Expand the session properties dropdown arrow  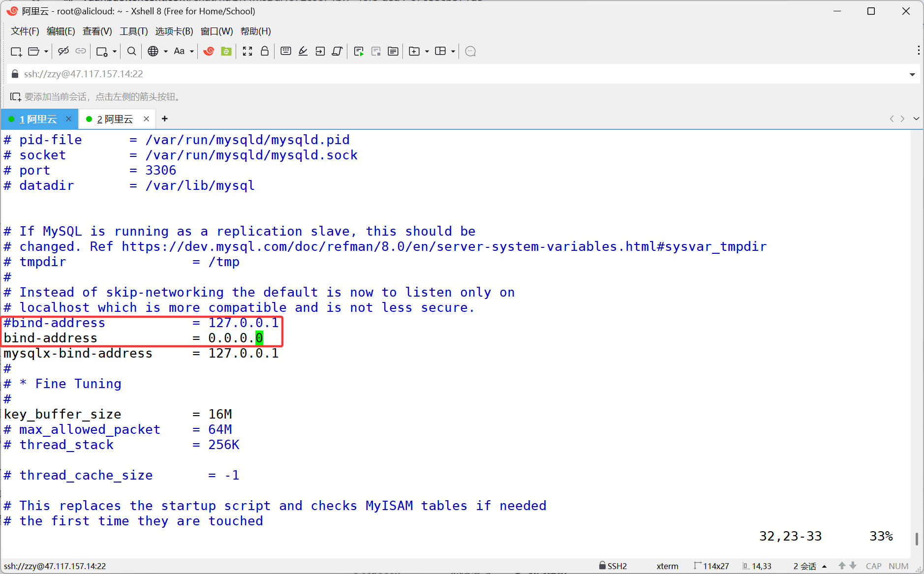tap(115, 51)
